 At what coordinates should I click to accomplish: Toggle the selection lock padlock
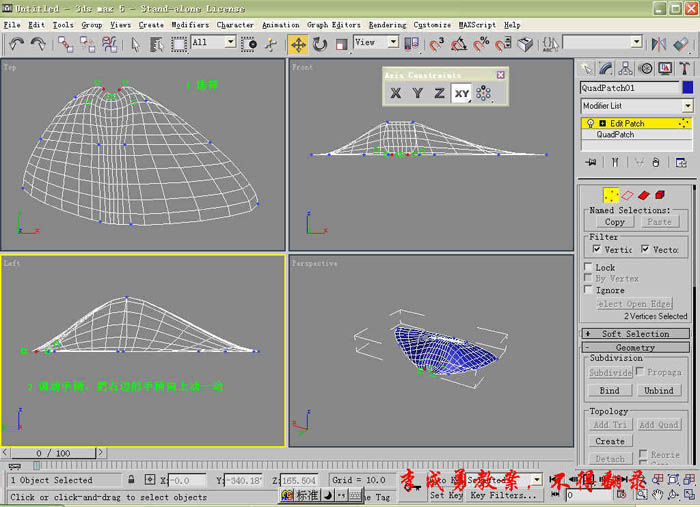point(131,479)
